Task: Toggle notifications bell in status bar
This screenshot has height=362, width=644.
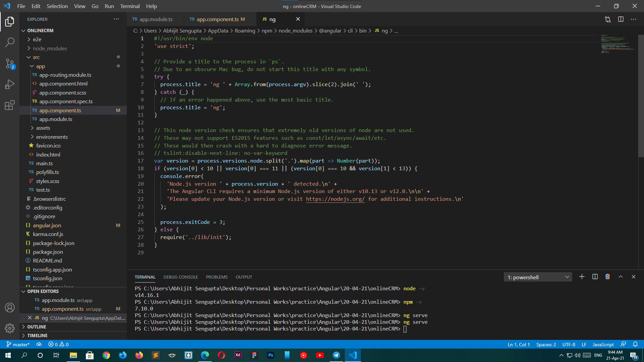Action: pyautogui.click(x=635, y=344)
